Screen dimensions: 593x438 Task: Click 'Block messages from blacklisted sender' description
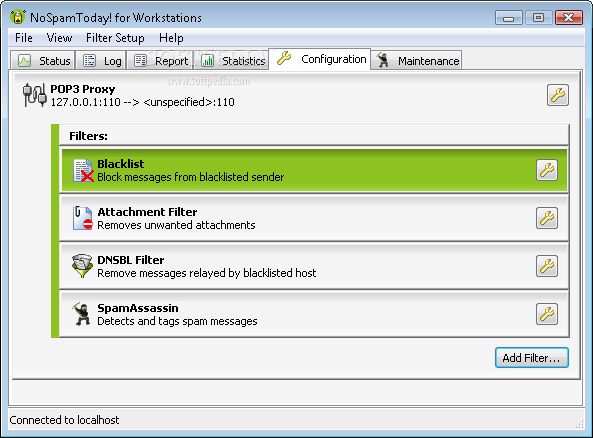point(190,177)
